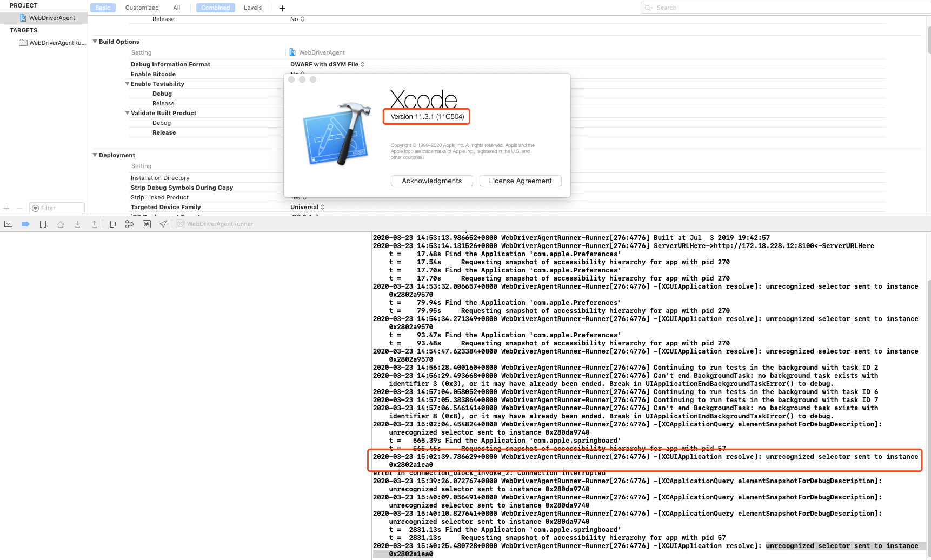Switch to Customized settings filter
Viewport: 931px width, 560px height.
click(142, 8)
